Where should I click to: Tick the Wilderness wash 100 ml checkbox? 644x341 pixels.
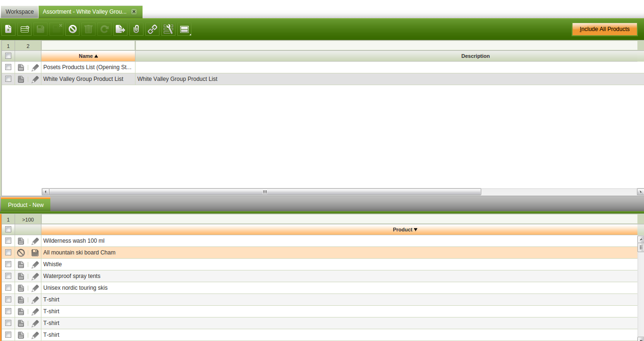pos(8,241)
